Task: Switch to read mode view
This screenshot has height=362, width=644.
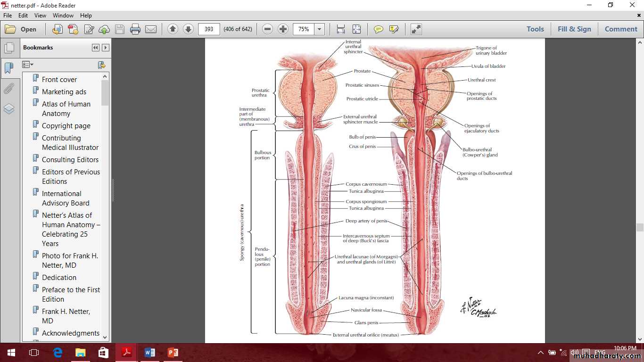Action: (416, 29)
